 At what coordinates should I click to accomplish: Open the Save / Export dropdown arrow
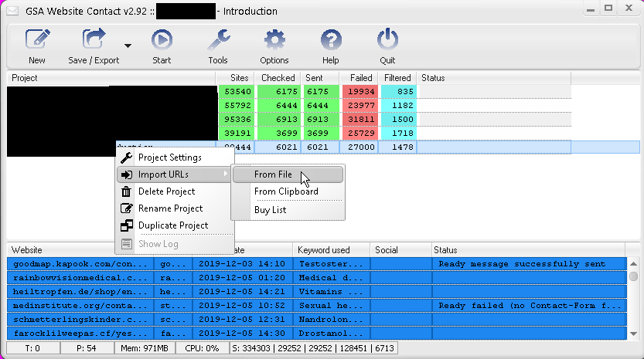pyautogui.click(x=128, y=46)
